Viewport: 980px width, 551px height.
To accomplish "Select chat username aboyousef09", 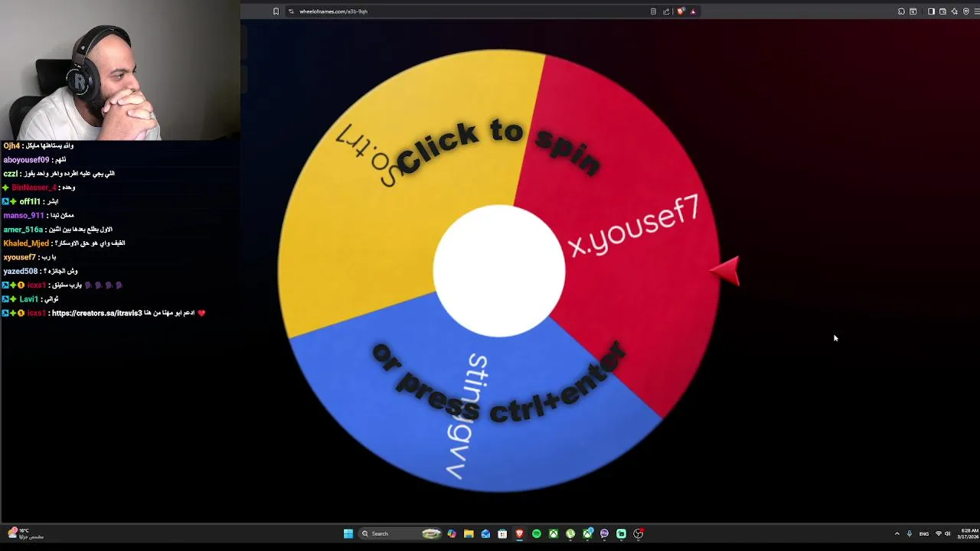I will pyautogui.click(x=26, y=160).
